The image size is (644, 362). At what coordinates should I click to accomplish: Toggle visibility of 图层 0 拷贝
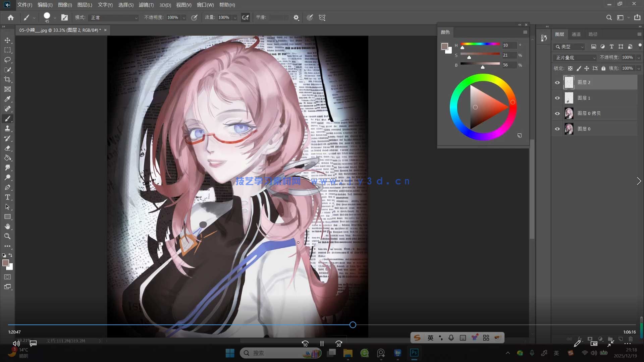pos(557,113)
